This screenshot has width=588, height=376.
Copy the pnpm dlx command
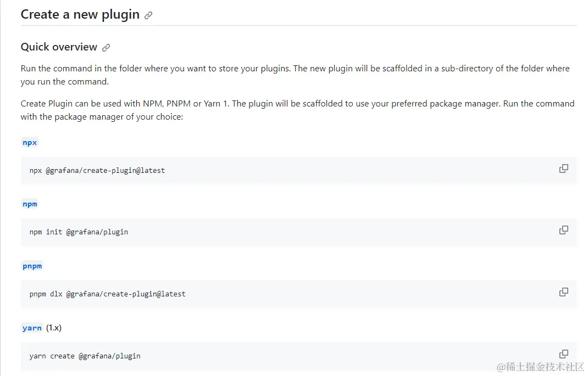click(x=563, y=292)
